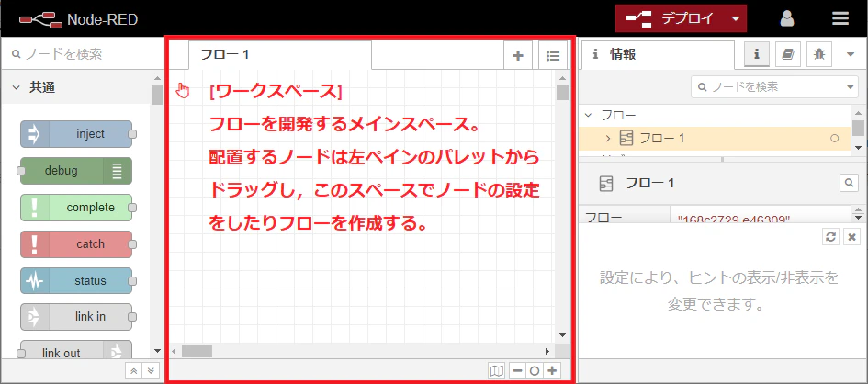Click the Node-RED logo
Image resolution: width=868 pixels, height=384 pixels.
click(78, 19)
